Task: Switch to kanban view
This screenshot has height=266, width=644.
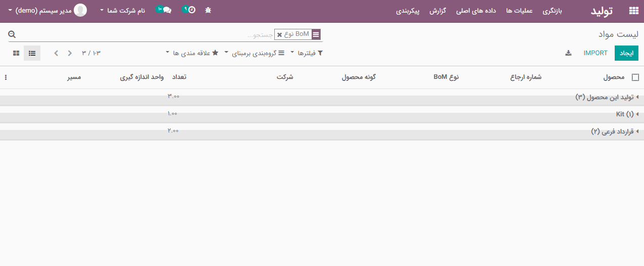Action: pos(16,53)
